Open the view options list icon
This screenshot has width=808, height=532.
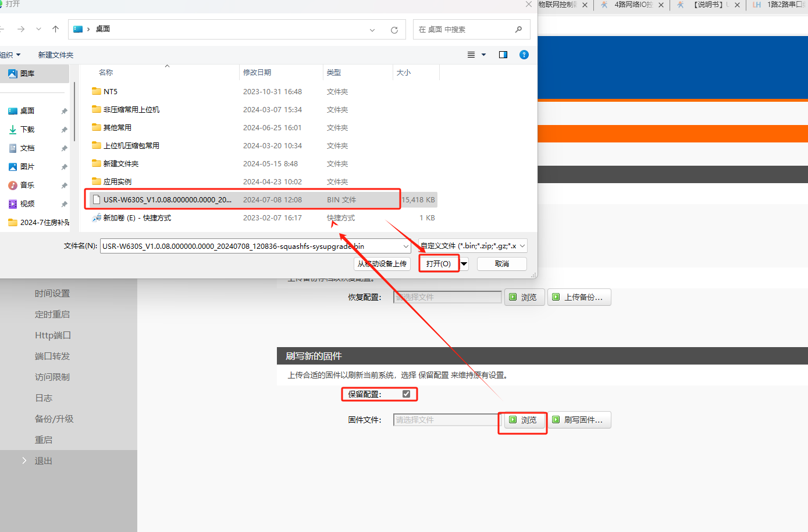tap(471, 55)
